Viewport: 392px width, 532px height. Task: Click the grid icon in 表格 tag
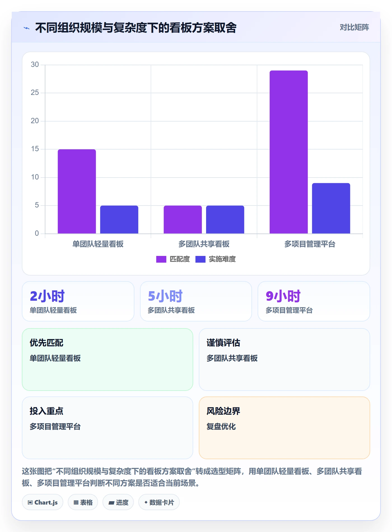[x=76, y=503]
